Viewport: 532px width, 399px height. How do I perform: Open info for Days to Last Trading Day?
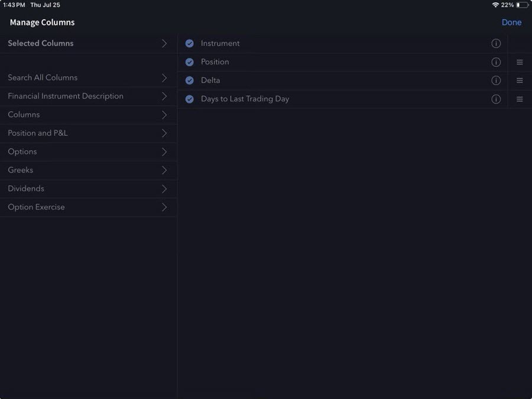point(496,99)
